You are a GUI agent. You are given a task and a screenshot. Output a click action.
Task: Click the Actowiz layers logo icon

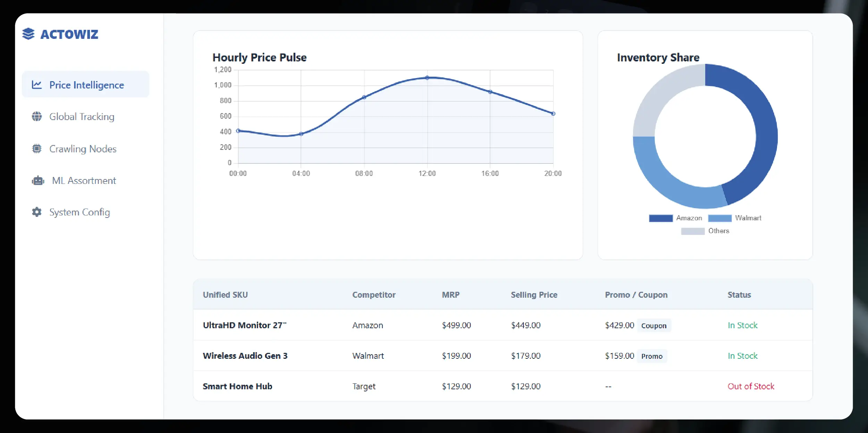click(x=28, y=34)
